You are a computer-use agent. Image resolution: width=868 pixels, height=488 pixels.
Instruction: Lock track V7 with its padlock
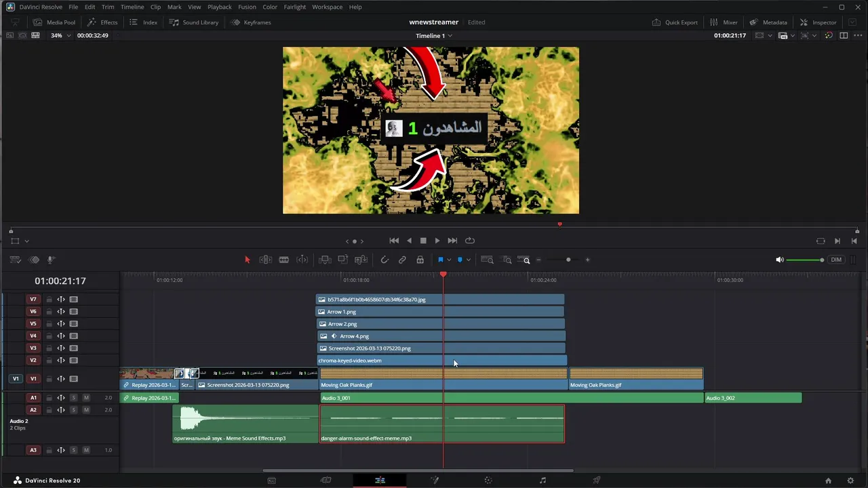point(49,300)
